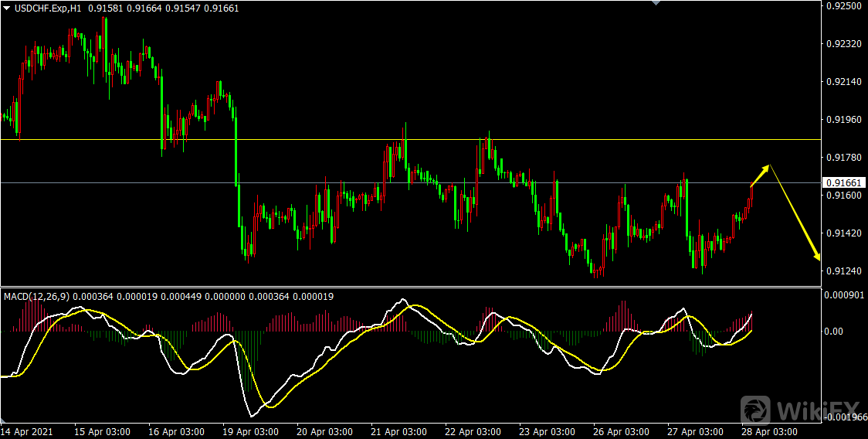Click the WikiFX logo watermark icon
The image size is (868, 439).
coord(757,410)
